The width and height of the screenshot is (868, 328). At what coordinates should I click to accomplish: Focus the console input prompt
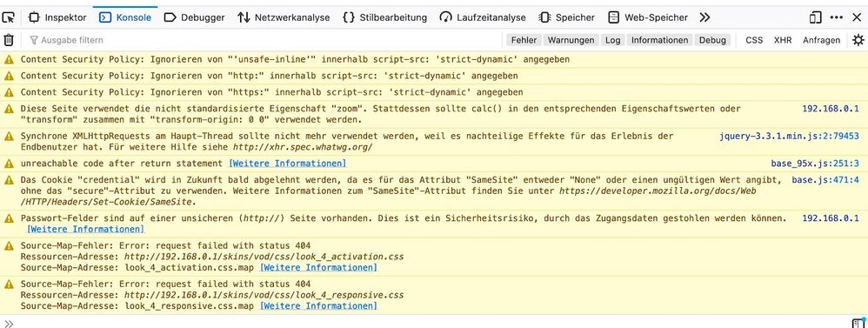click(431, 323)
